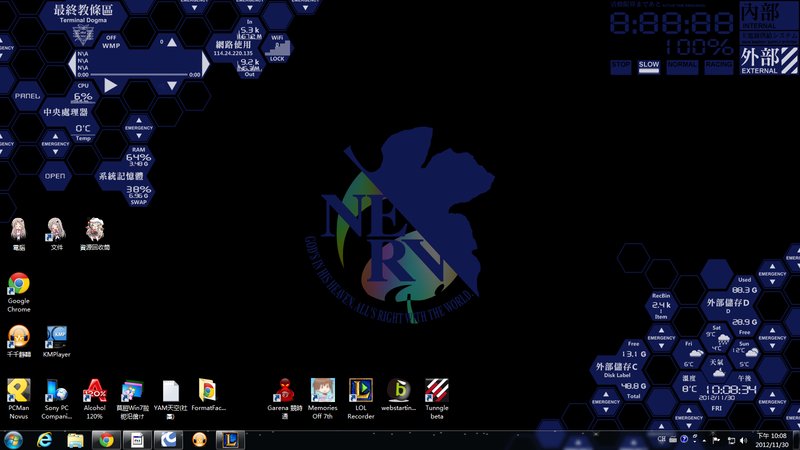The height and width of the screenshot is (450, 800).
Task: Click the player track progress bar
Action: tap(138, 74)
